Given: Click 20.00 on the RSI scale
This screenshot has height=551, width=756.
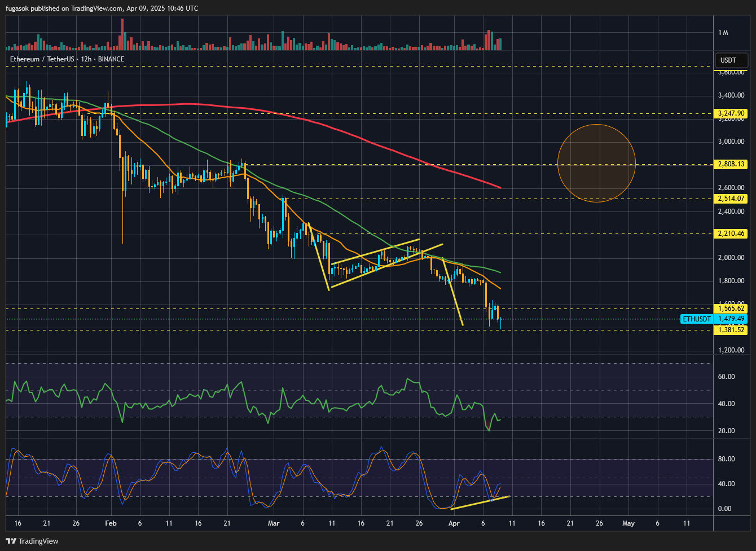Looking at the screenshot, I should coord(726,431).
